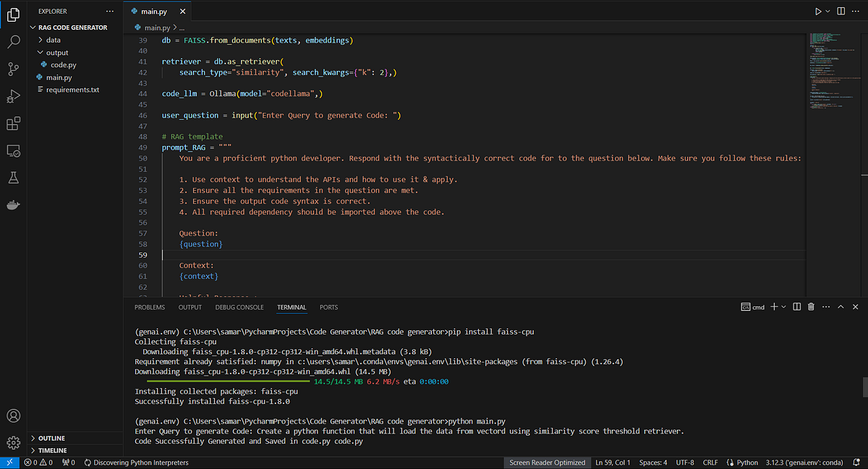Open the Extensions view
This screenshot has height=469, width=868.
(13, 124)
